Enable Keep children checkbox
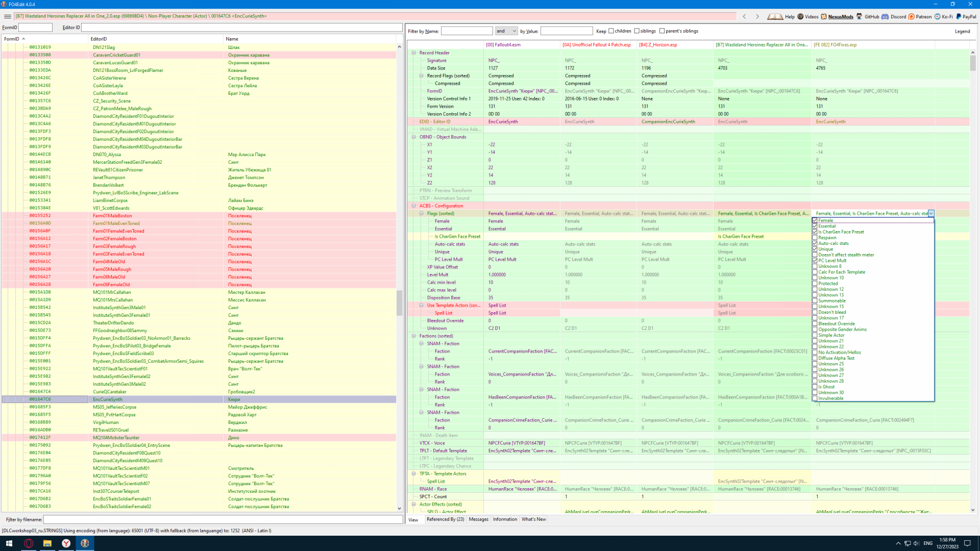 [x=611, y=31]
